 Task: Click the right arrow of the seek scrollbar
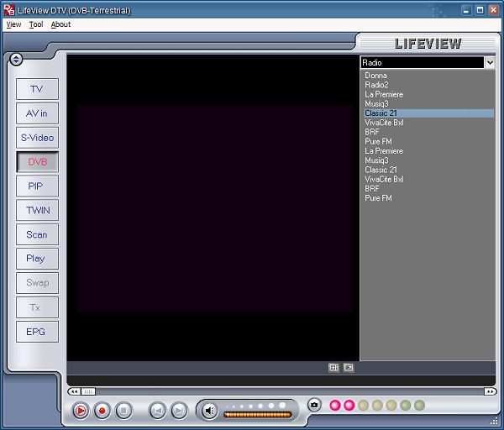(x=490, y=391)
